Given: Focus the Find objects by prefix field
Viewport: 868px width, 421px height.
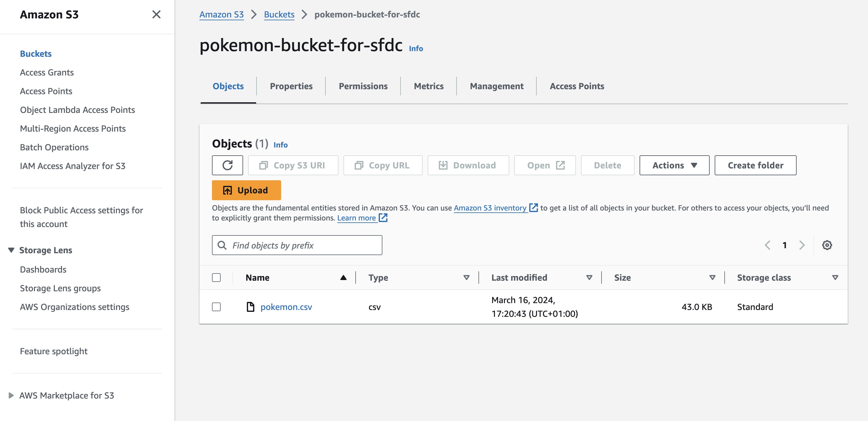Looking at the screenshot, I should (297, 245).
